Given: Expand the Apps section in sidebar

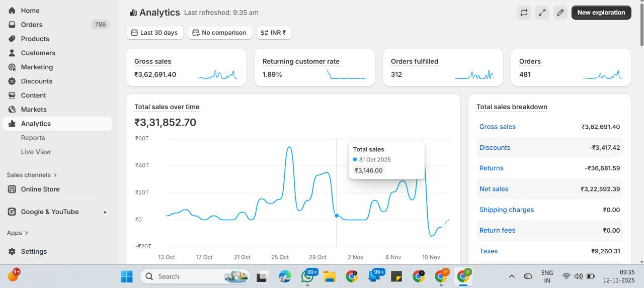Looking at the screenshot, I should click(18, 233).
